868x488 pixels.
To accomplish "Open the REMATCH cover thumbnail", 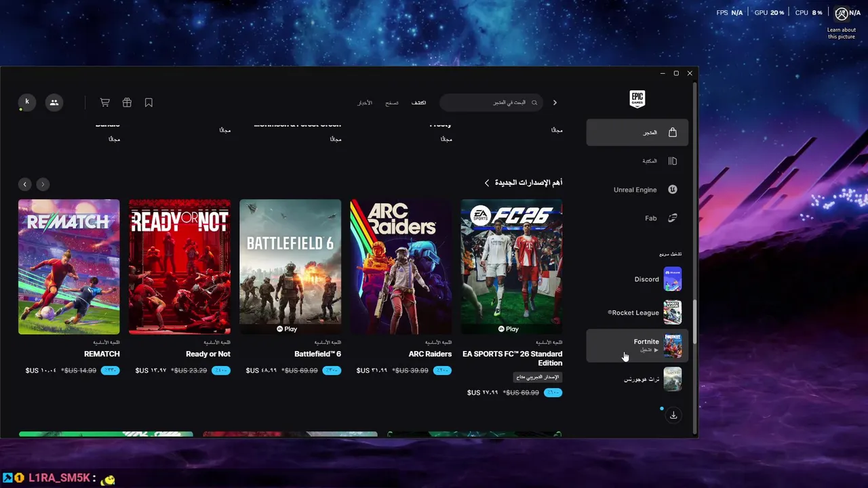I will [x=69, y=266].
